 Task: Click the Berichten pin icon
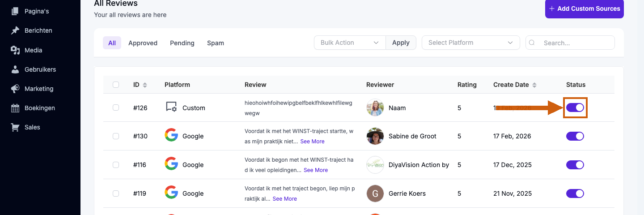15,30
